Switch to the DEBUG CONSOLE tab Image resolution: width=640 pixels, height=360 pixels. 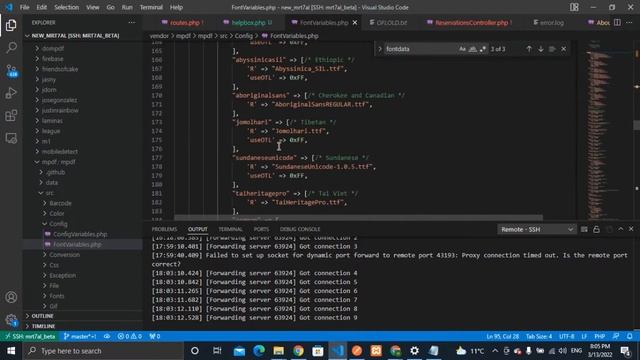click(x=300, y=229)
